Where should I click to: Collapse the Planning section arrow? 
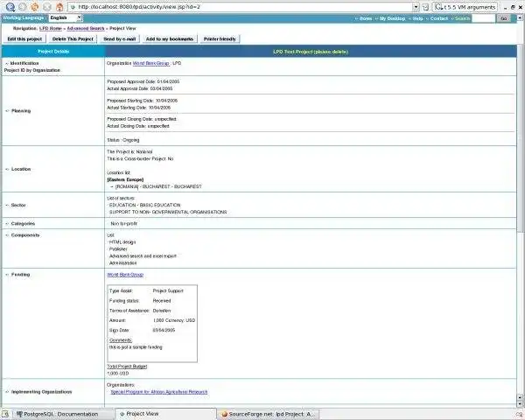pos(7,111)
